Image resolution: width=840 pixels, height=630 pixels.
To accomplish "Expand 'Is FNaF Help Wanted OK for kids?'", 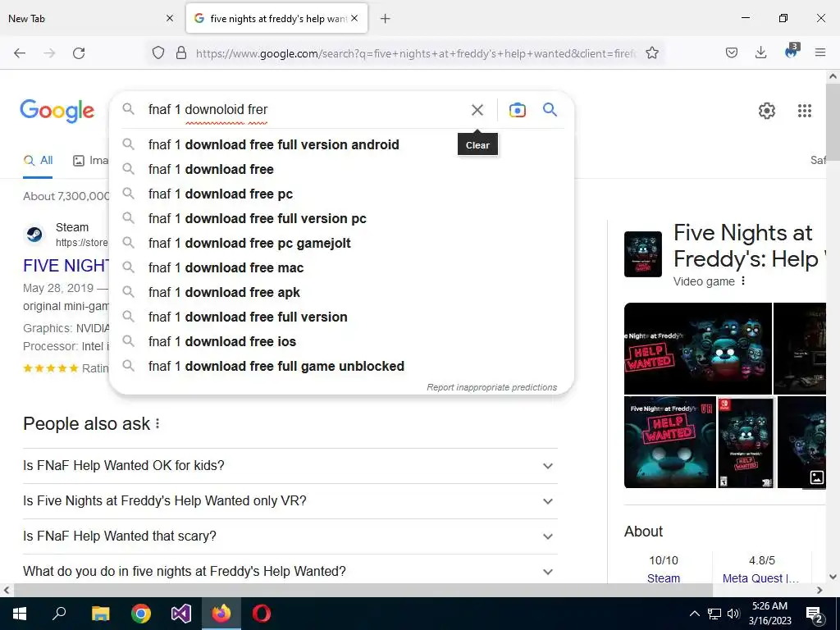I will tap(290, 466).
